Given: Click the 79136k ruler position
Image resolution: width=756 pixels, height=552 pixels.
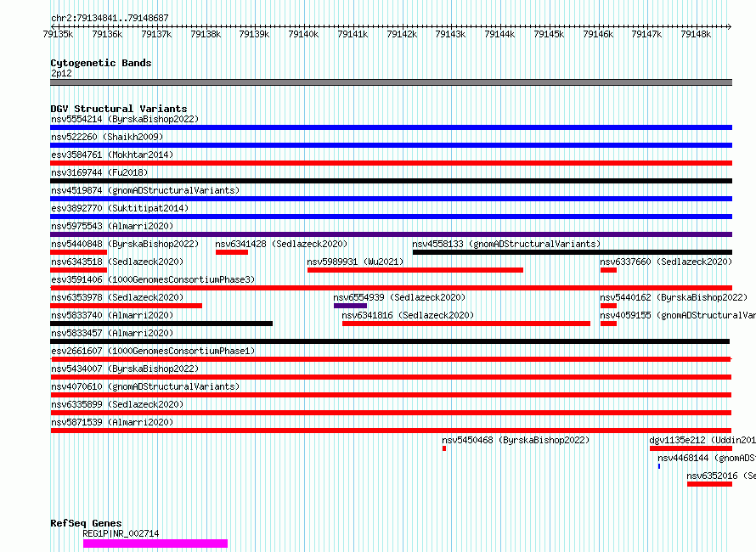Looking at the screenshot, I should click(107, 34).
